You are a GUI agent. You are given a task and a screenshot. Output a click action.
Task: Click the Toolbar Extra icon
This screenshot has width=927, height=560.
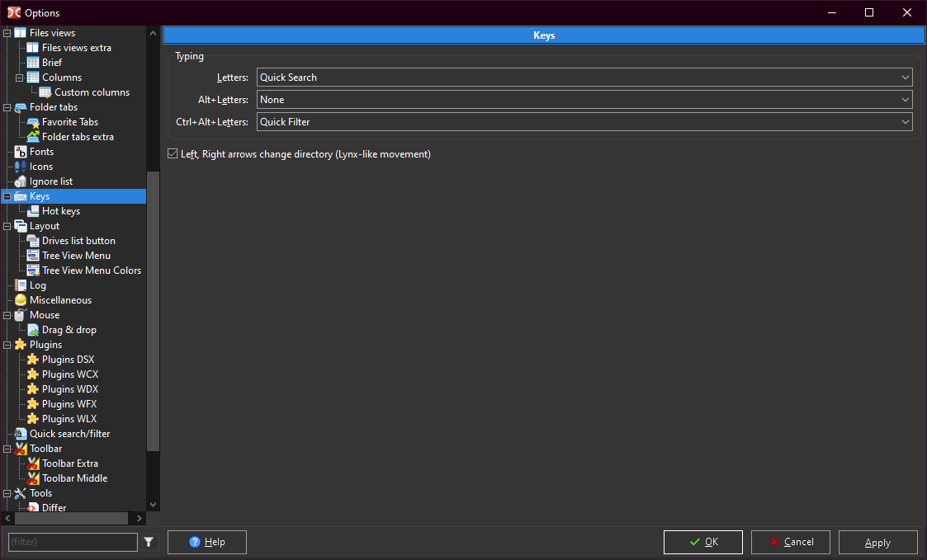tap(33, 464)
